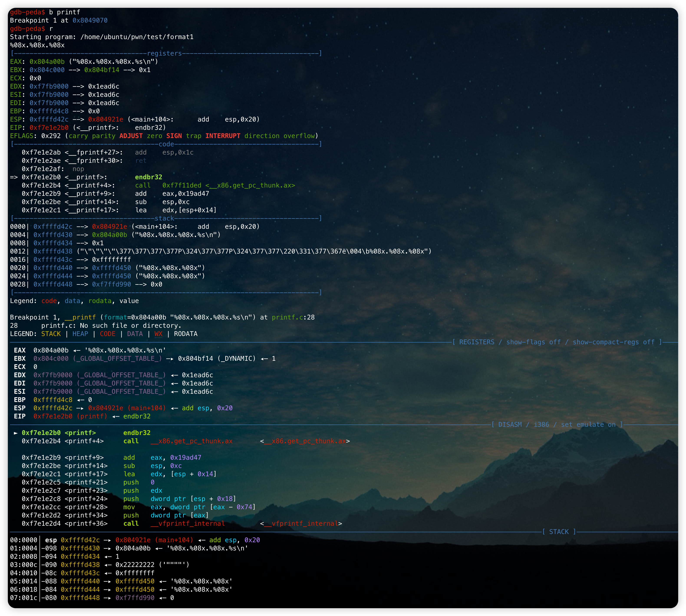Click the 'b printf' command text
Image resolution: width=686 pixels, height=616 pixels.
[65, 12]
